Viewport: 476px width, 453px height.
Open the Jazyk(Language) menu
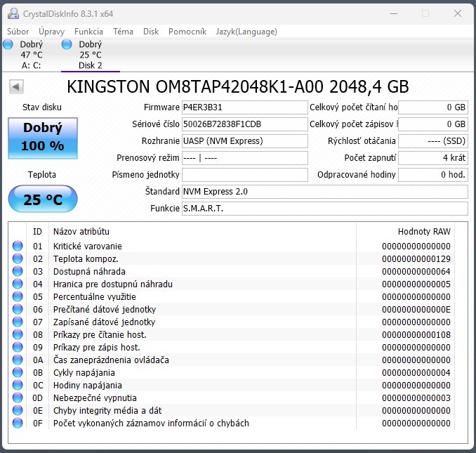(246, 32)
